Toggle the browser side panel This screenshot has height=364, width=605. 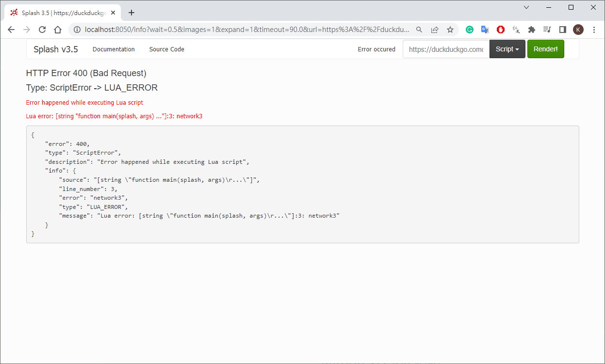563,30
